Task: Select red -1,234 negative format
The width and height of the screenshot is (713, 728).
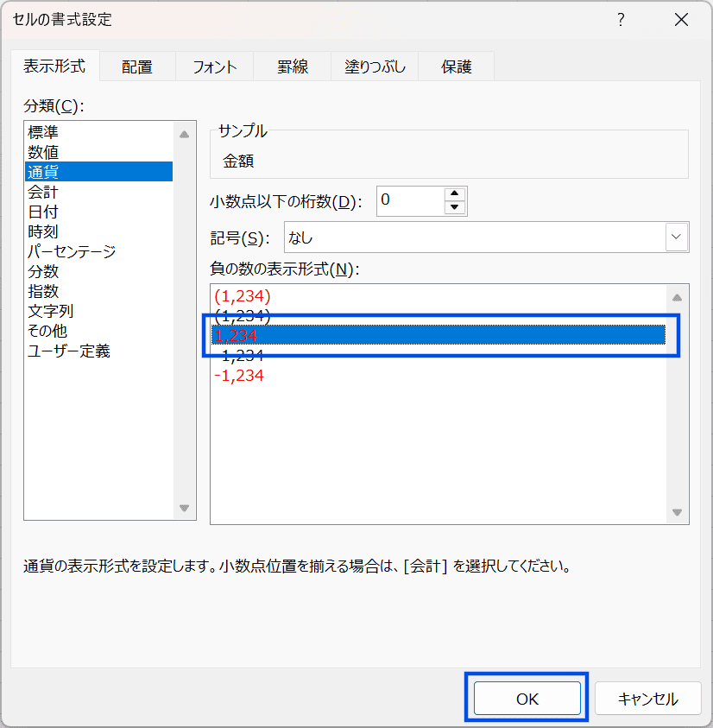Action: 239,376
